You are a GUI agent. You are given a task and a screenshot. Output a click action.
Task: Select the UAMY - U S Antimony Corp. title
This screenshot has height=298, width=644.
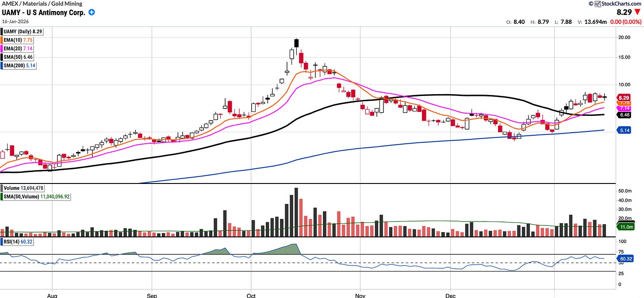click(x=43, y=12)
